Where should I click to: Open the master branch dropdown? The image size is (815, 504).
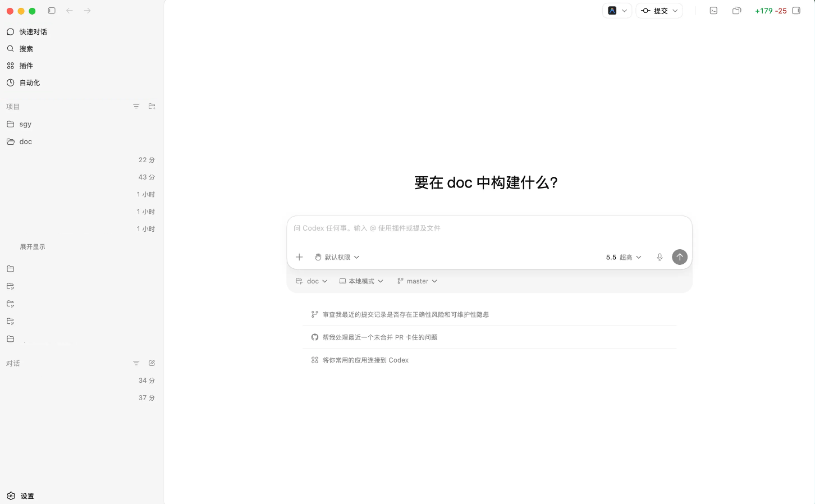[417, 281]
